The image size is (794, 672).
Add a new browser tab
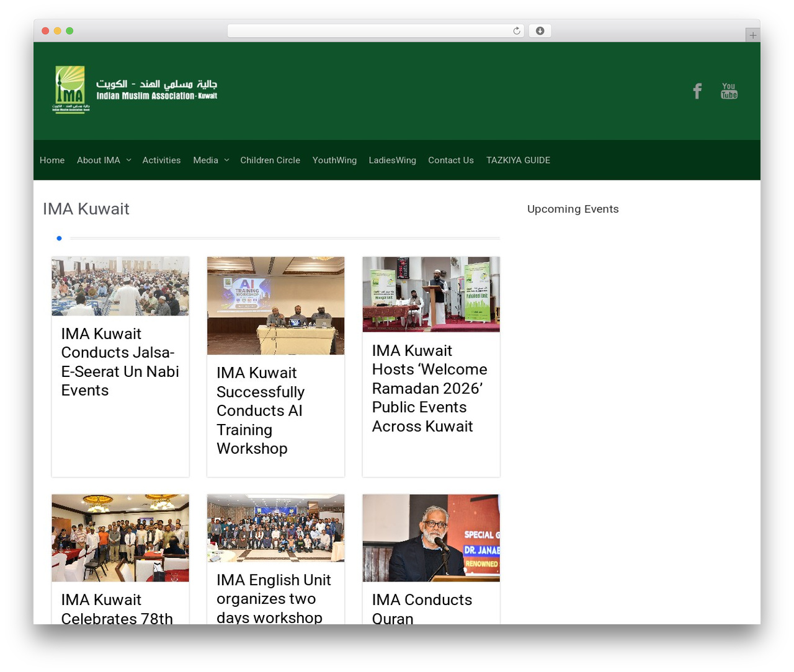coord(752,35)
